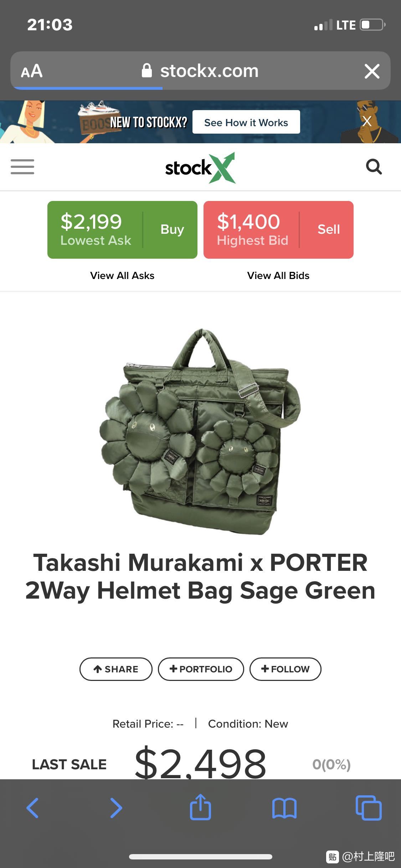Go back with Safari back arrow

pos(32,808)
